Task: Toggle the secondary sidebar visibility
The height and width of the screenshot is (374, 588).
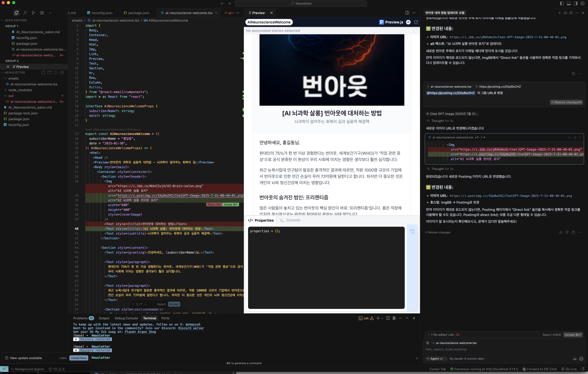Action: [575, 3]
